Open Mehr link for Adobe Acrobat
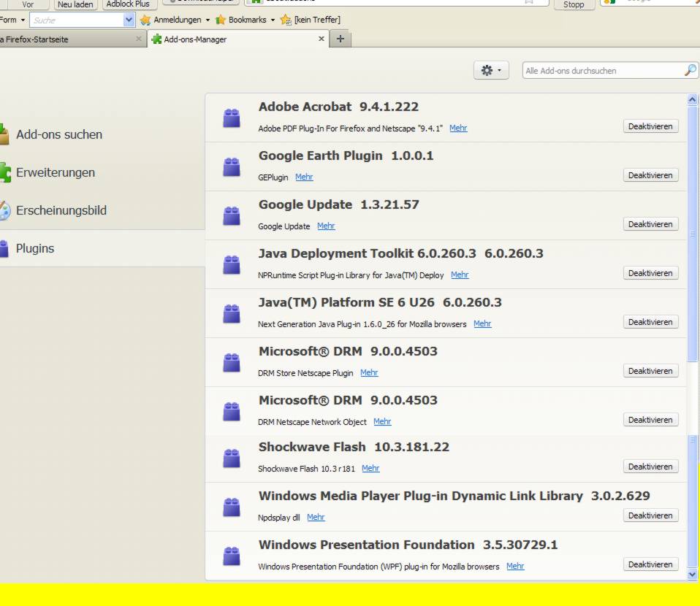Image resolution: width=700 pixels, height=606 pixels. click(458, 129)
